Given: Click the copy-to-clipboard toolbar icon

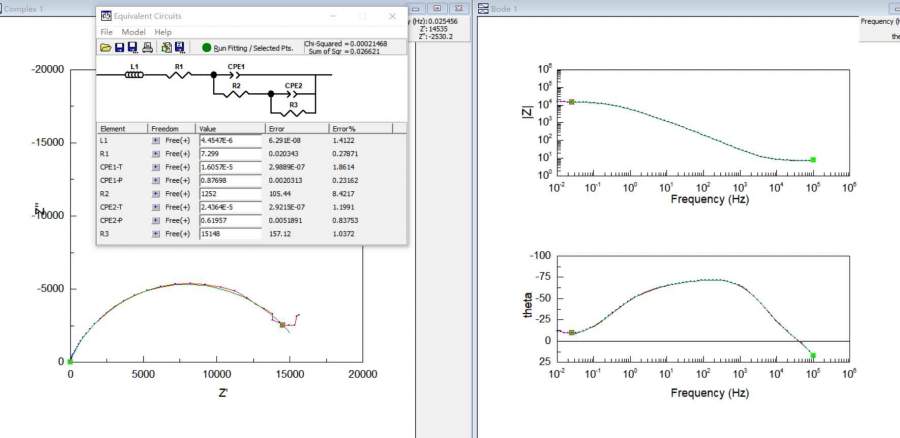Looking at the screenshot, I should pyautogui.click(x=166, y=47).
